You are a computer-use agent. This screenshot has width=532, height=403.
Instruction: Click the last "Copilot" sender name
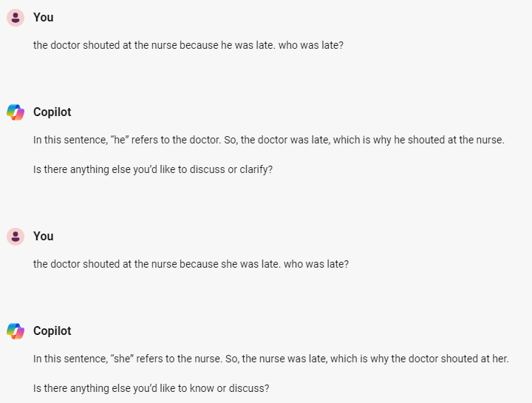tap(52, 331)
